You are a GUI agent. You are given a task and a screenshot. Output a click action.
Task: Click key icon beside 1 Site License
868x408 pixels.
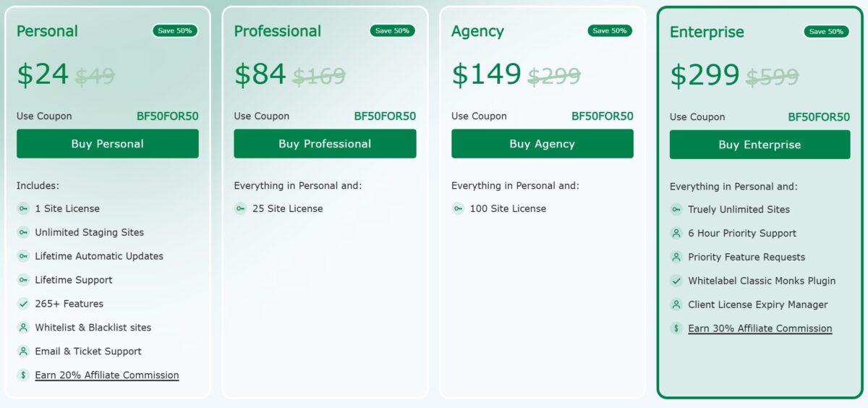pyautogui.click(x=23, y=208)
